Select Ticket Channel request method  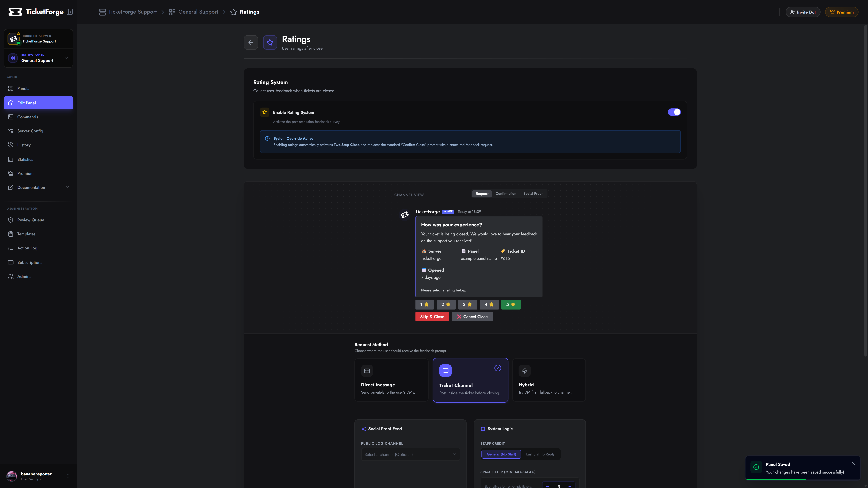[x=470, y=380]
